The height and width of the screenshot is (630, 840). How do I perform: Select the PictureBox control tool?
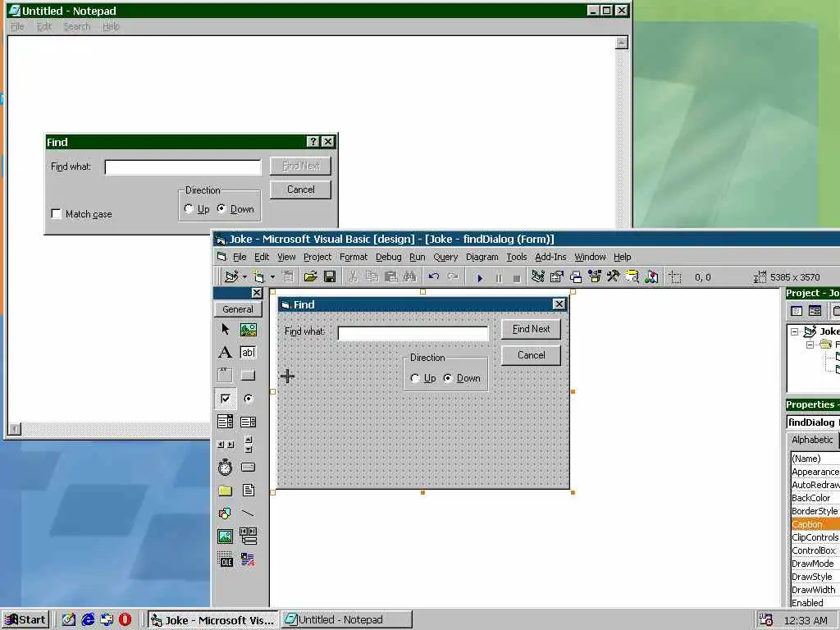coord(248,329)
